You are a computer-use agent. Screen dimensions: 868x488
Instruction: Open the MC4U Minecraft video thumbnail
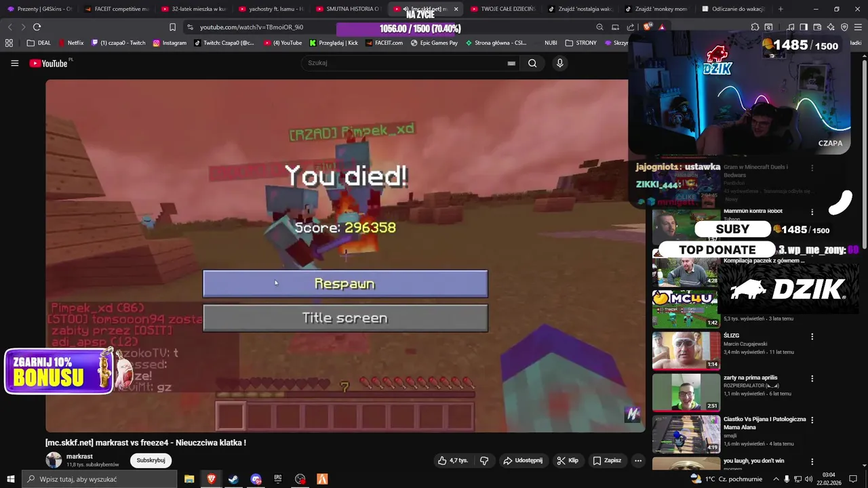click(686, 308)
